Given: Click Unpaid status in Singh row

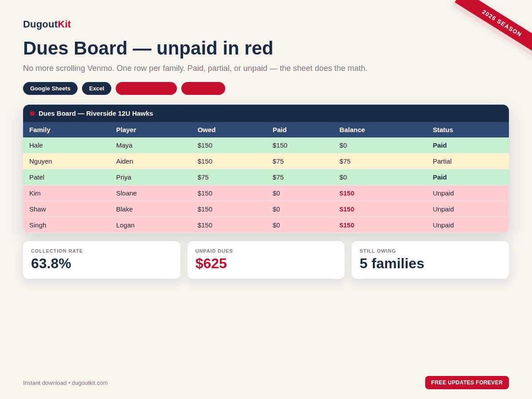Looking at the screenshot, I should [443, 225].
